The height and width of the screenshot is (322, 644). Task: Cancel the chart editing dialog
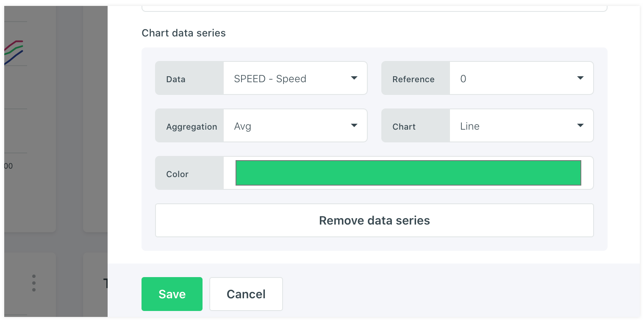click(x=246, y=294)
